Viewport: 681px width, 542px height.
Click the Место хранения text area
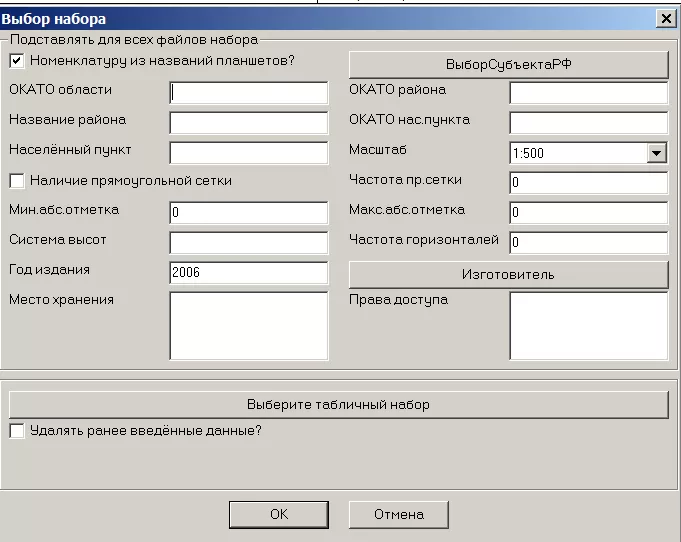point(248,325)
